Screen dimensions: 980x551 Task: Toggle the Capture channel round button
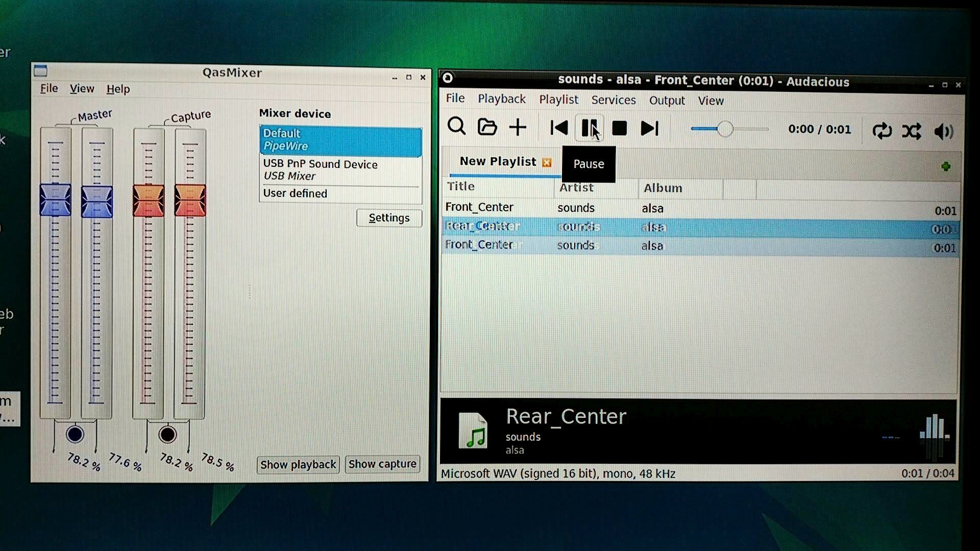coord(167,435)
